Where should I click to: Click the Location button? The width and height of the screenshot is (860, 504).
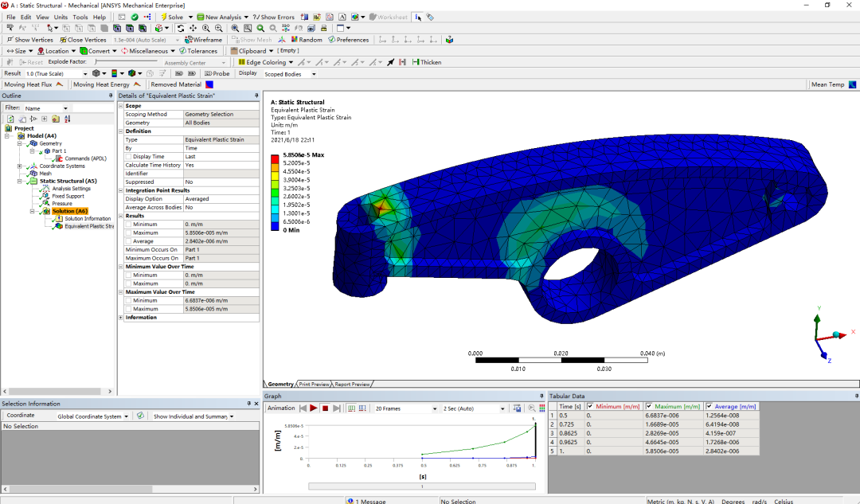[56, 51]
